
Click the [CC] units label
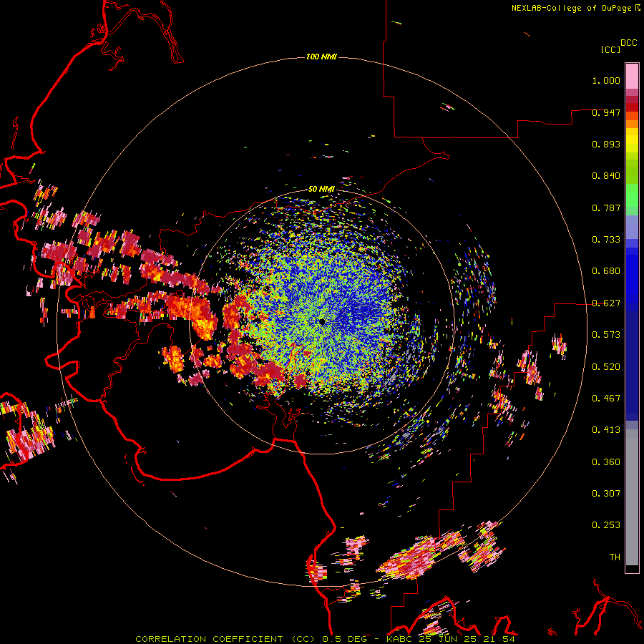click(610, 49)
